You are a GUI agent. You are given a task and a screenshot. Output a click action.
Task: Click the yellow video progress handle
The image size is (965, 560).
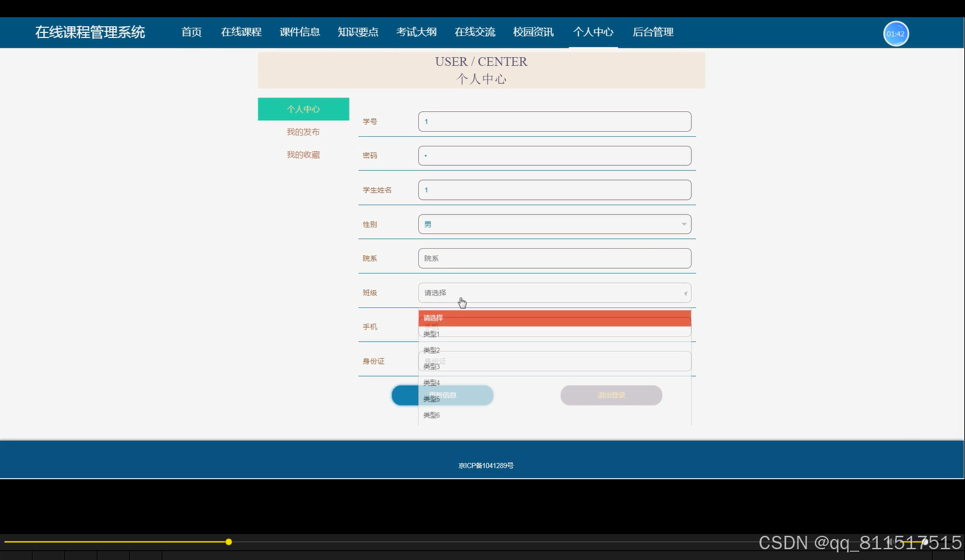click(x=229, y=542)
